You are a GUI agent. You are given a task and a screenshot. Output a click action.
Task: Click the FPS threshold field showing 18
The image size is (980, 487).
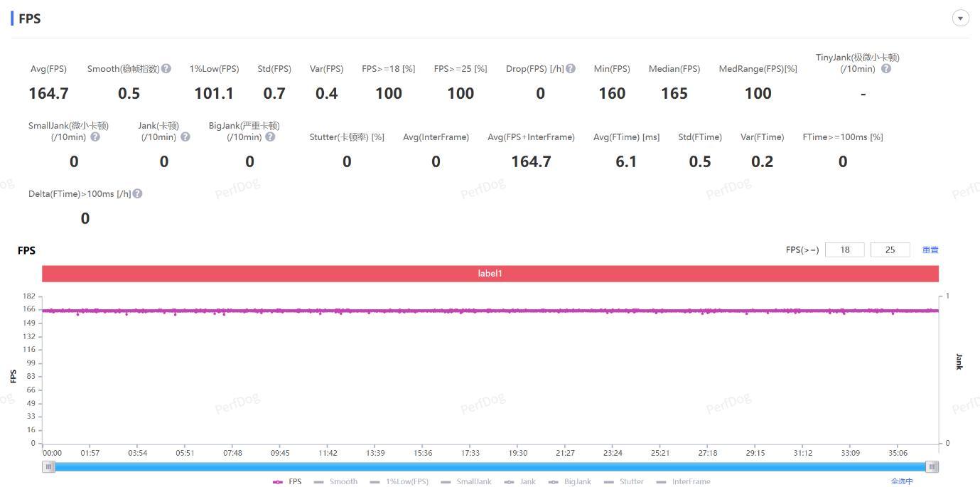[844, 250]
